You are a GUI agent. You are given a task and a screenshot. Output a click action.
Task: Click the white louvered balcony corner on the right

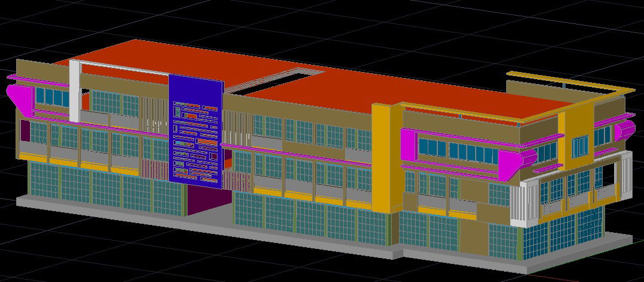(524, 203)
